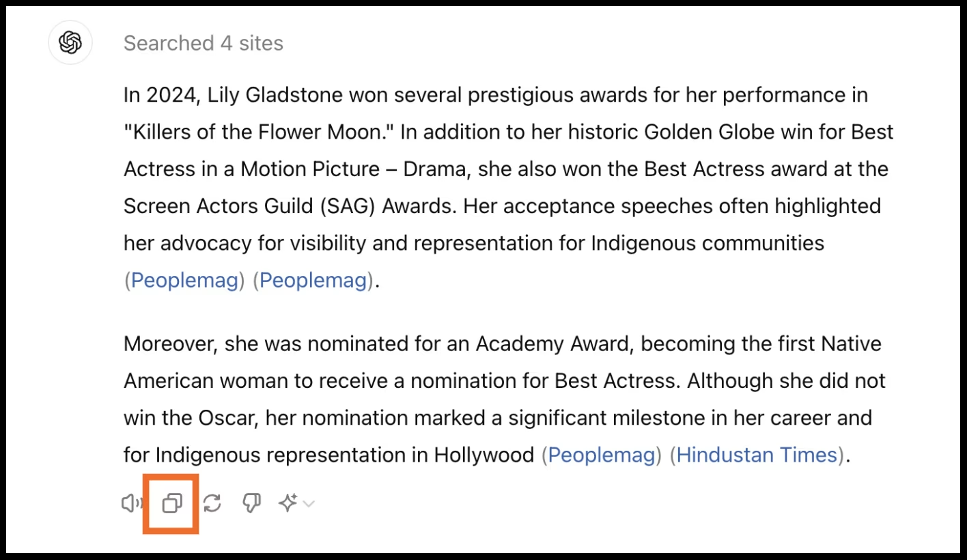Regenerate the response using the circular arrows
Image resolution: width=967 pixels, height=560 pixels.
[x=212, y=504]
